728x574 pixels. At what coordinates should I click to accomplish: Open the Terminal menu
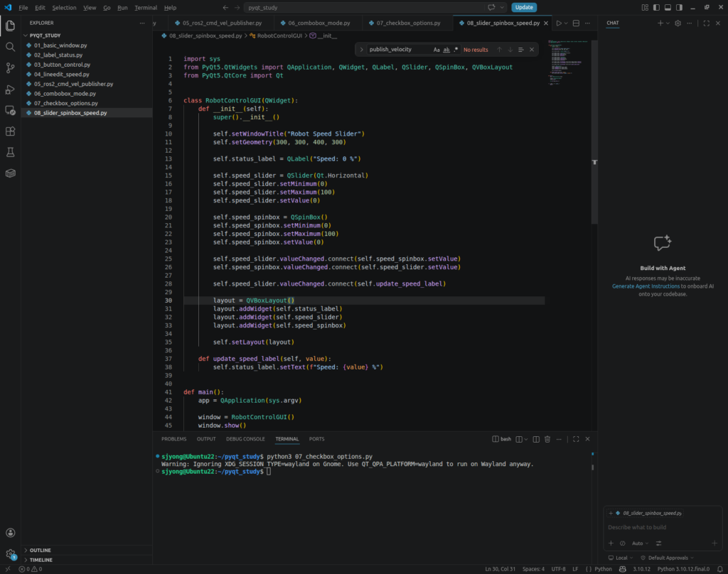pyautogui.click(x=146, y=7)
